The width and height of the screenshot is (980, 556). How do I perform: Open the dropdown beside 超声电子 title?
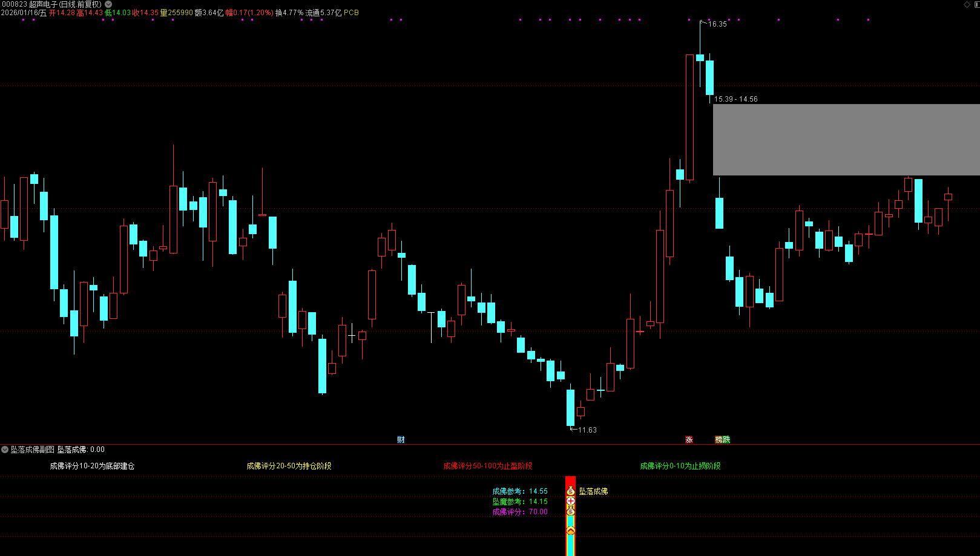click(x=108, y=4)
